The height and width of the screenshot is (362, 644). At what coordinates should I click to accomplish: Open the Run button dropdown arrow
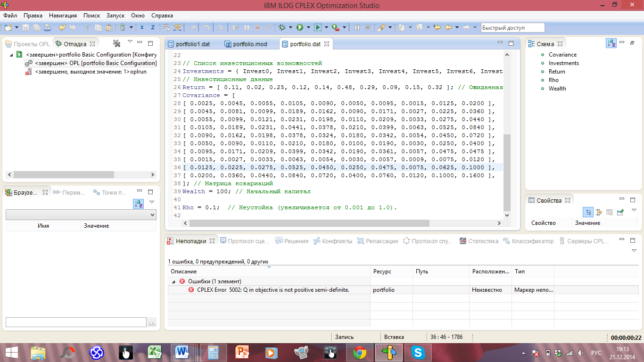coord(308,28)
